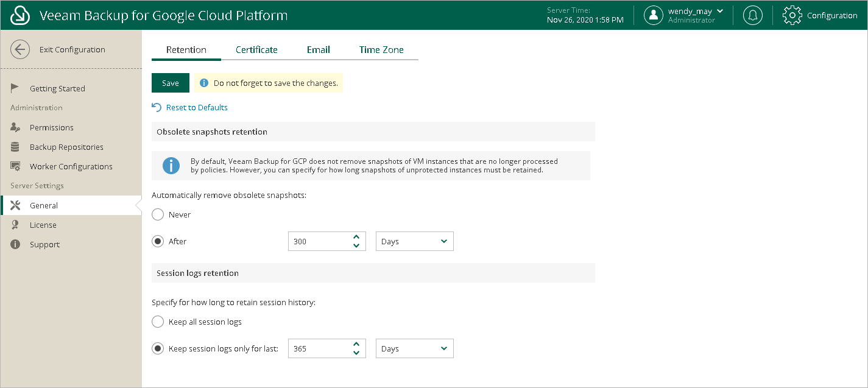The image size is (868, 388).
Task: Click the Server Time display
Action: (x=585, y=15)
